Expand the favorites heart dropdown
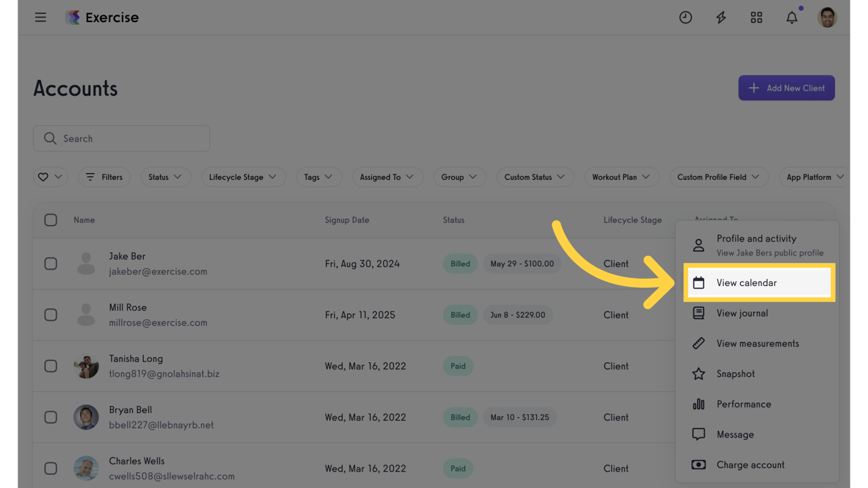The image size is (868, 488). pos(50,177)
